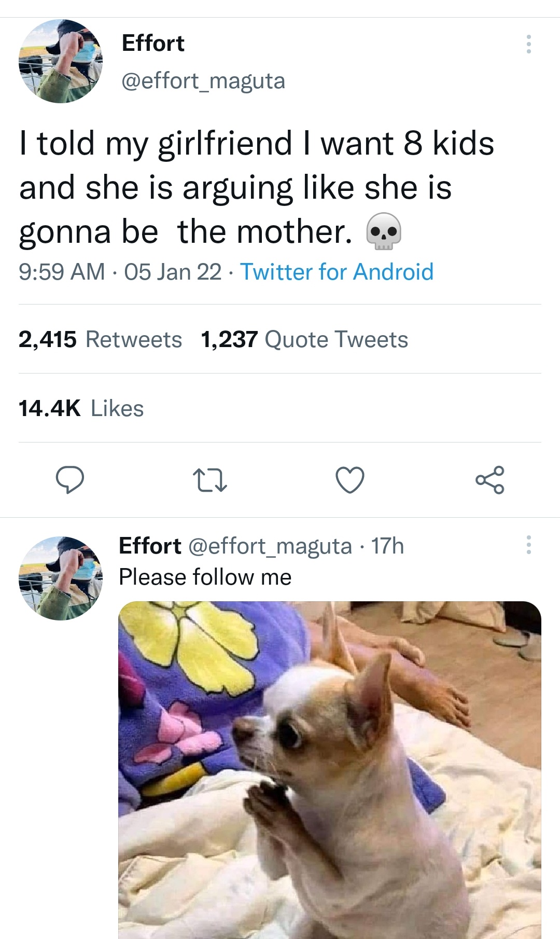
Task: Tap the "Please follow me" reply text
Action: click(x=205, y=577)
